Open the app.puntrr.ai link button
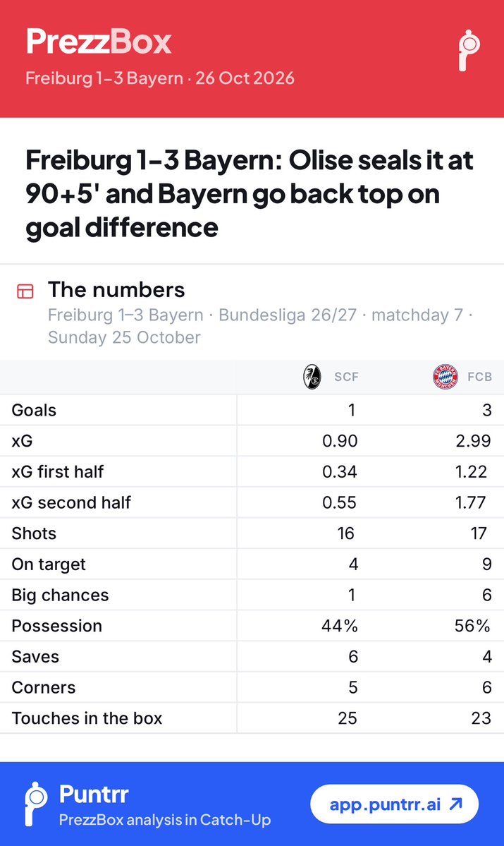This screenshot has width=504, height=846. [395, 804]
